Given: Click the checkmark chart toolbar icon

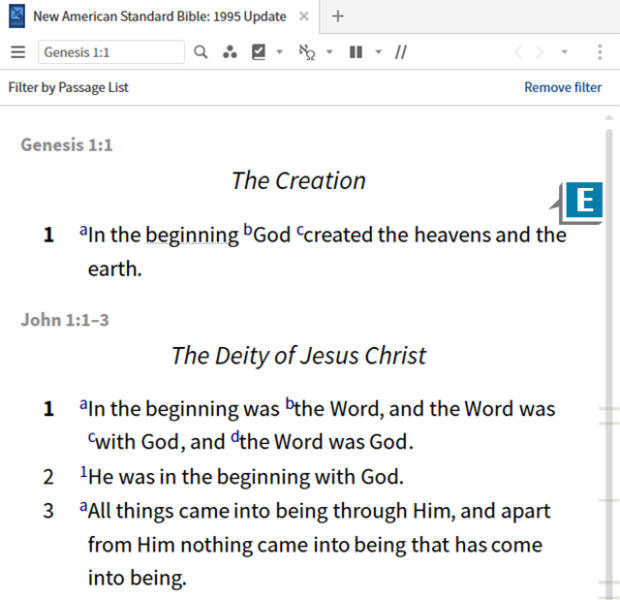Looking at the screenshot, I should pos(259,52).
